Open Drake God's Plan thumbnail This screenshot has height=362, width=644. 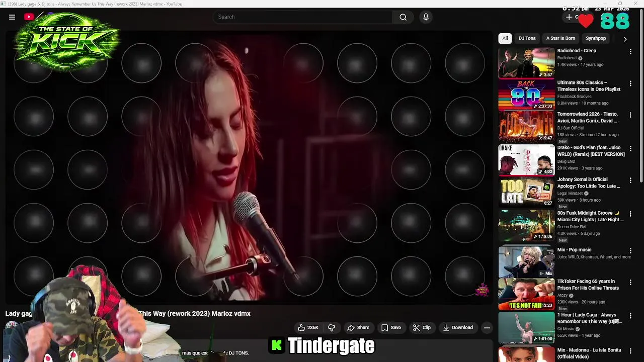(x=526, y=160)
